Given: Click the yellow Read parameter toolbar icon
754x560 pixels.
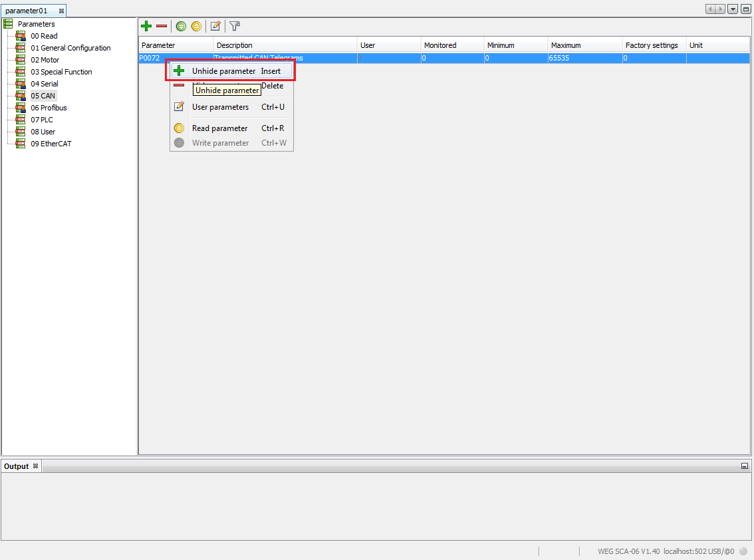Looking at the screenshot, I should (x=196, y=26).
